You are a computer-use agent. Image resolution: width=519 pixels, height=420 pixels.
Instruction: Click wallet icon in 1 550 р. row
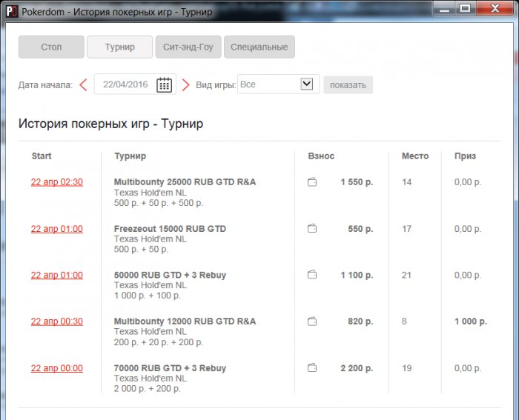(312, 182)
